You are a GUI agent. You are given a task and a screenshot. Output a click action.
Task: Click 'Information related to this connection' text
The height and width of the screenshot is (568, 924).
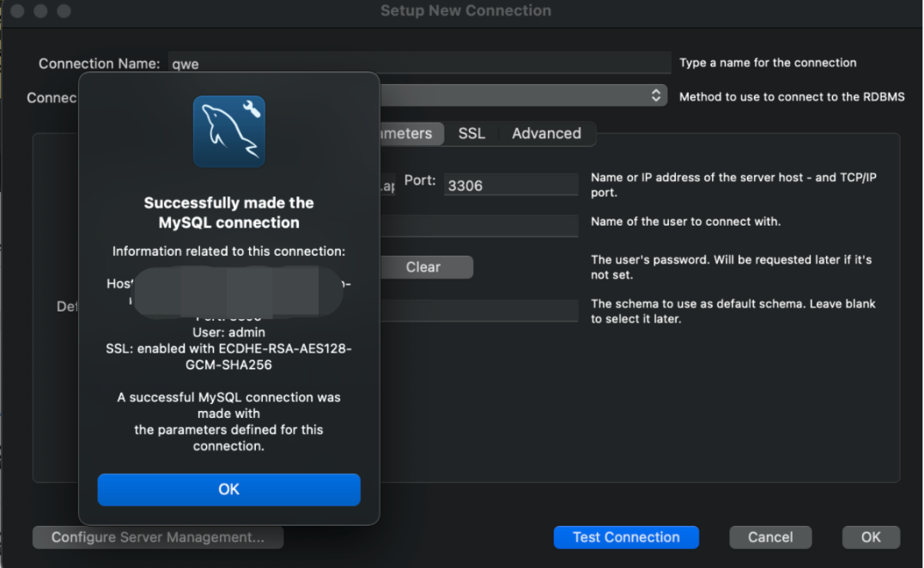click(228, 251)
